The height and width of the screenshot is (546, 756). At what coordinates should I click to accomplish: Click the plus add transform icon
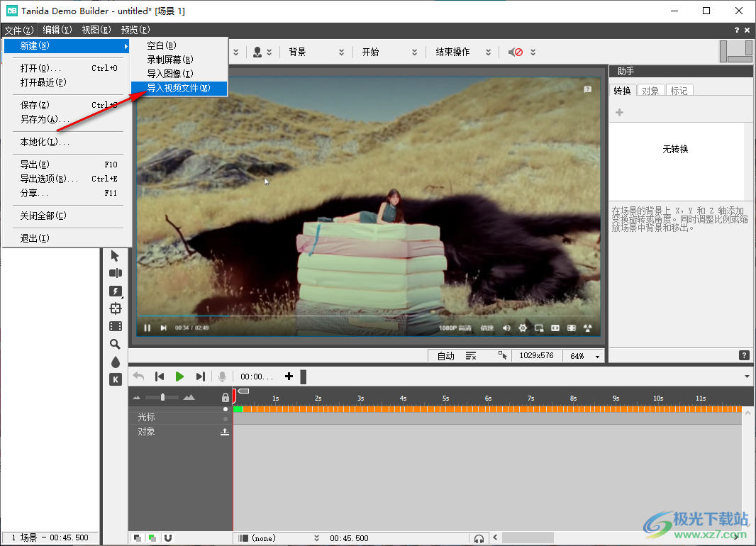point(620,112)
